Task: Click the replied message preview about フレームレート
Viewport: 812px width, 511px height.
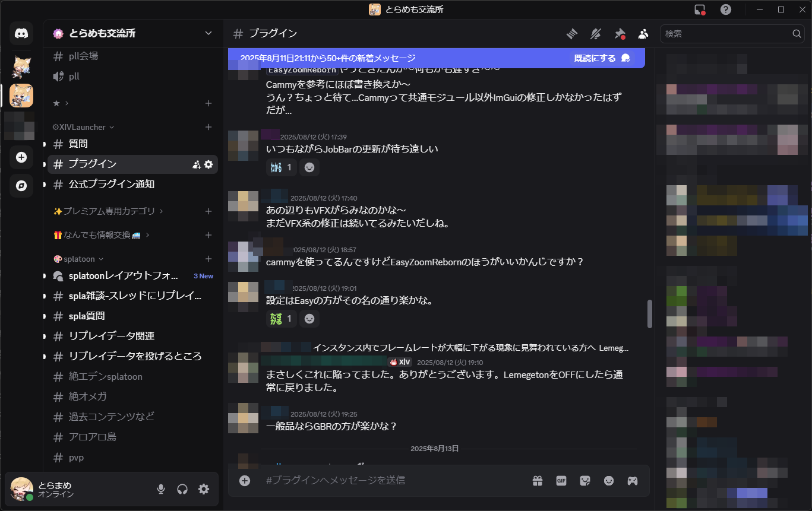Action: pos(470,348)
